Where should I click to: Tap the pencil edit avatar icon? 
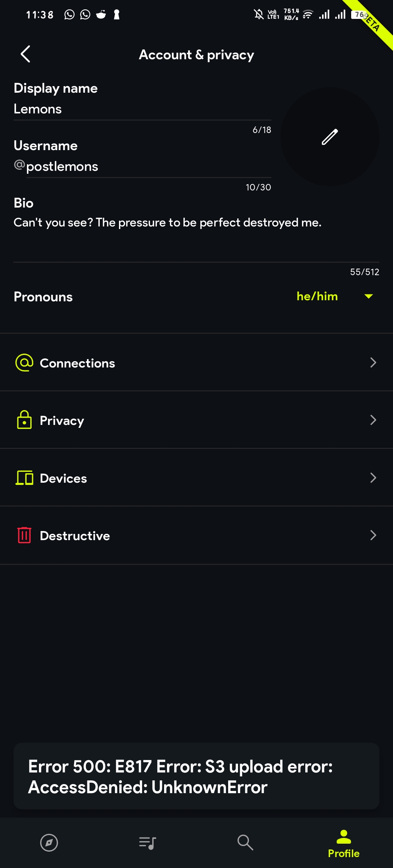pyautogui.click(x=330, y=137)
